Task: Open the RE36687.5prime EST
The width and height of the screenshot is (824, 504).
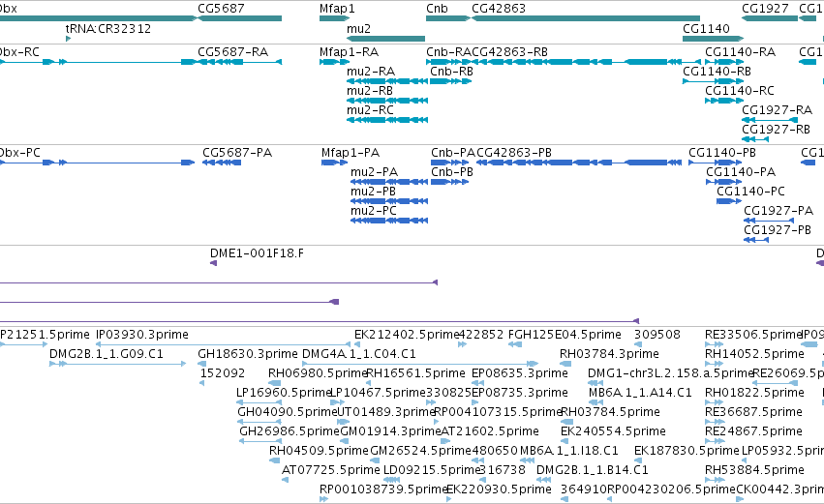Action: coord(714,422)
